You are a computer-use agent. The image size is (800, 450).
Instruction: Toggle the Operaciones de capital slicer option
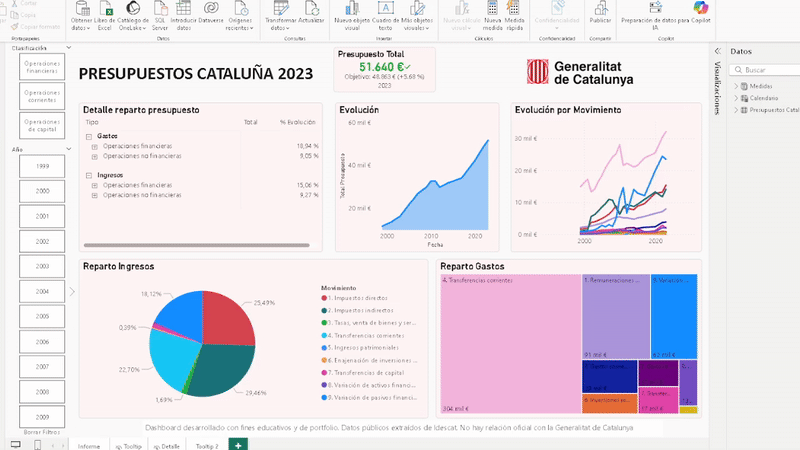pyautogui.click(x=42, y=125)
